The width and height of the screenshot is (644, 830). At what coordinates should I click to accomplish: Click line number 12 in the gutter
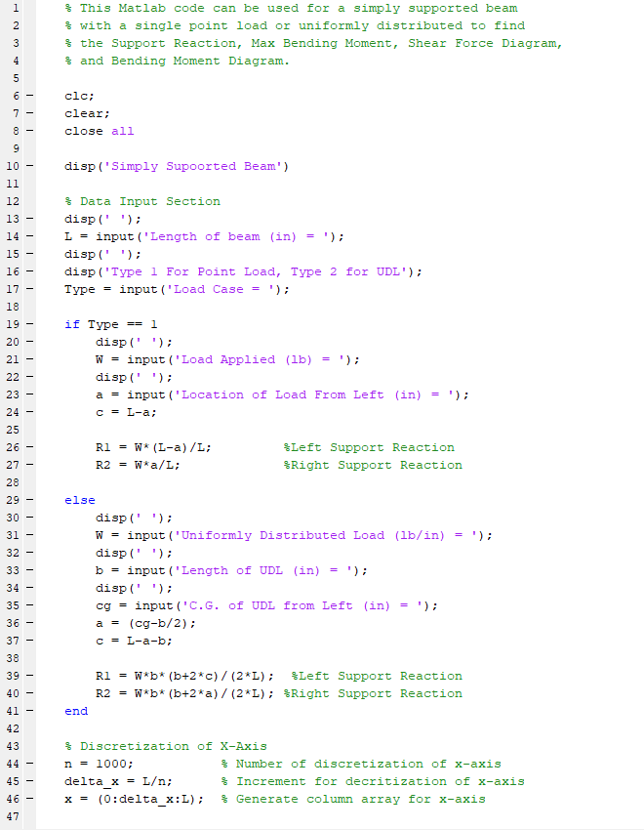coord(13,202)
